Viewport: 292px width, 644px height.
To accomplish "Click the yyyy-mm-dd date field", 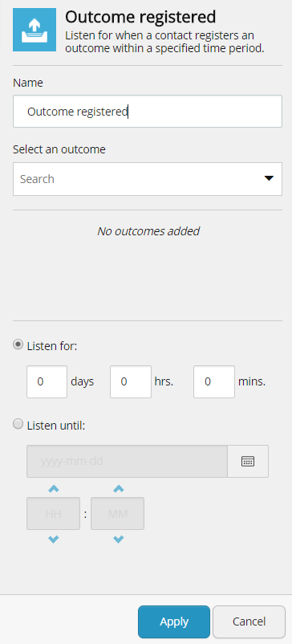I will (x=127, y=461).
